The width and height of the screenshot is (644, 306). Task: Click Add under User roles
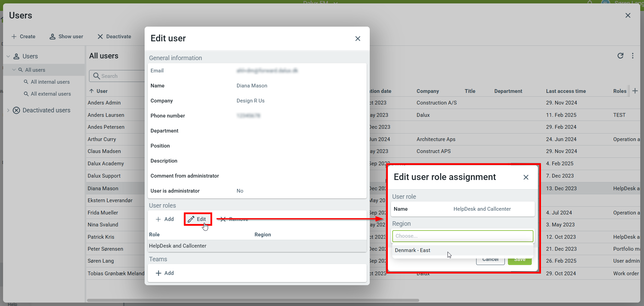tap(165, 219)
